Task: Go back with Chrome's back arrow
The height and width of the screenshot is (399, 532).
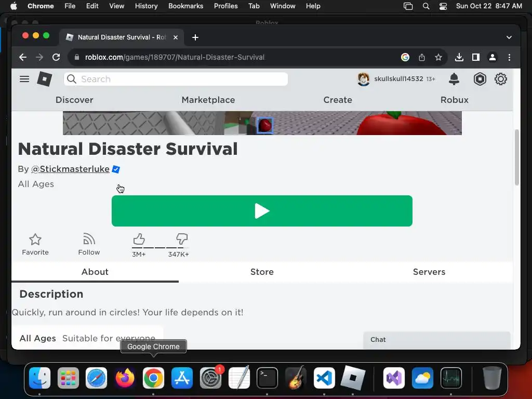Action: coord(23,57)
